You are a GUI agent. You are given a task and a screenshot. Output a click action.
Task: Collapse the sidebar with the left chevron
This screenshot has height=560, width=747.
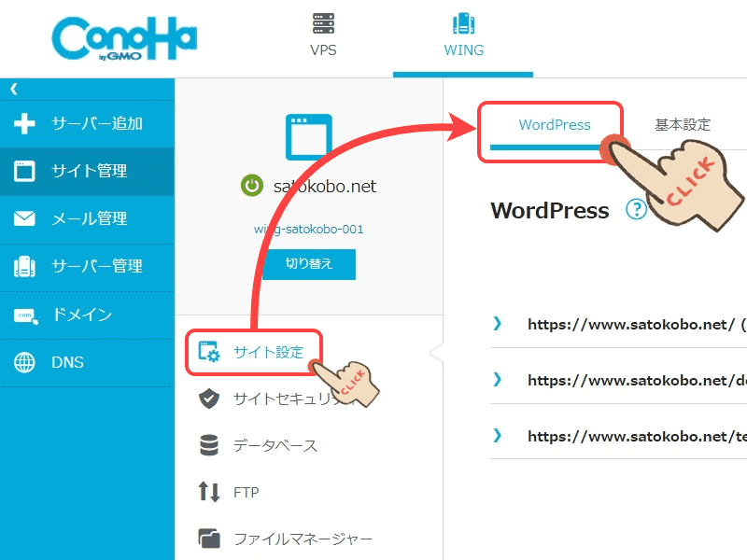coord(14,89)
